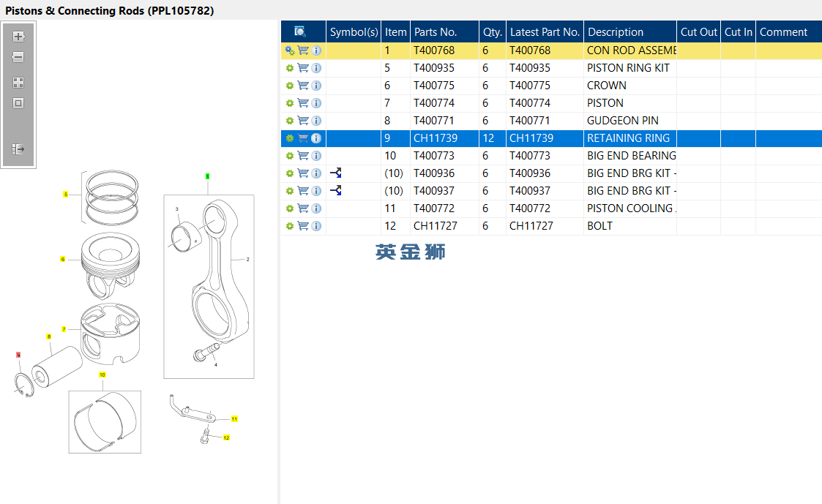822x504 pixels.
Task: Sort by the Parts No. column header
Action: click(444, 32)
